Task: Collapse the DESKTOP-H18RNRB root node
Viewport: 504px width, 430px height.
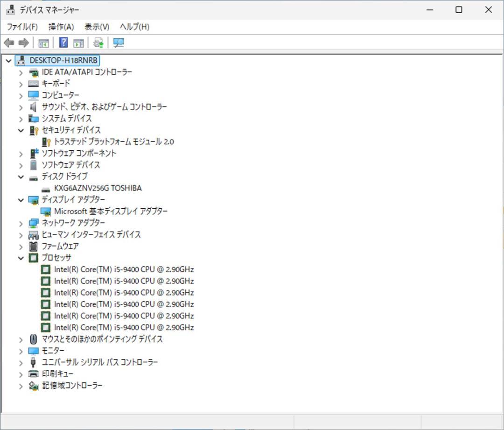Action: tap(9, 61)
